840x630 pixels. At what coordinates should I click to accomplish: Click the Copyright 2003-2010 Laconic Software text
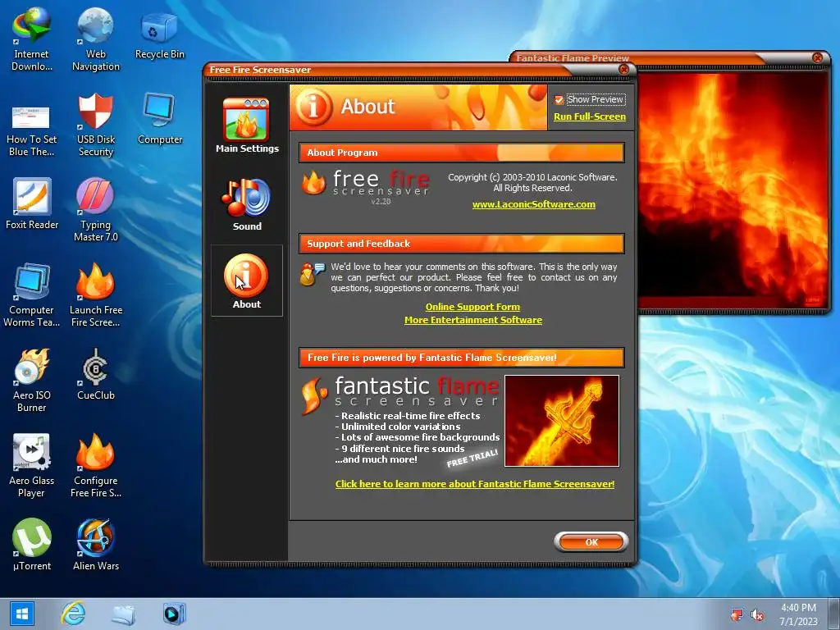point(532,183)
